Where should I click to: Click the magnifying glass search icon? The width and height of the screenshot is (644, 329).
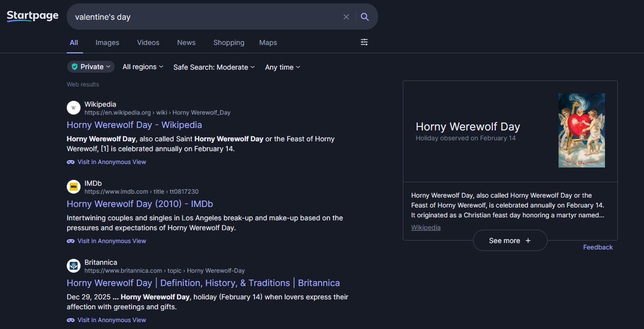pos(365,17)
